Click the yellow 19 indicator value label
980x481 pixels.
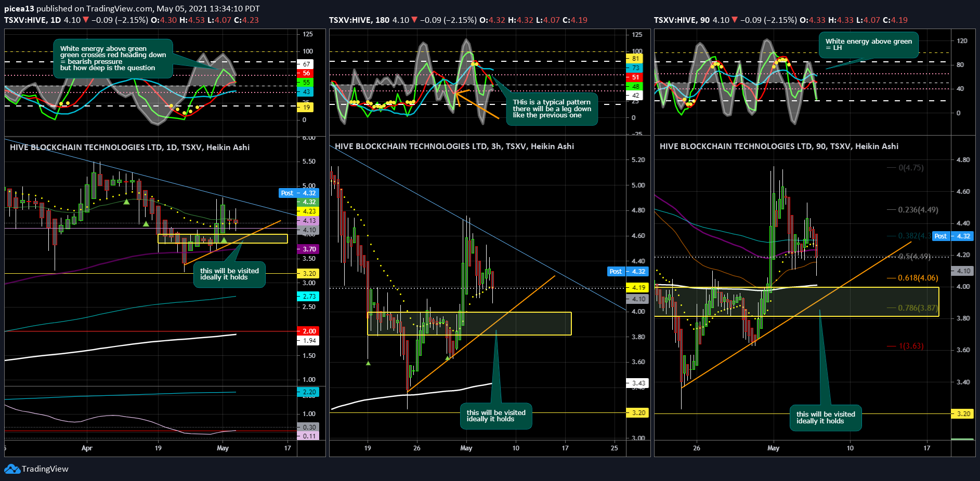[305, 108]
